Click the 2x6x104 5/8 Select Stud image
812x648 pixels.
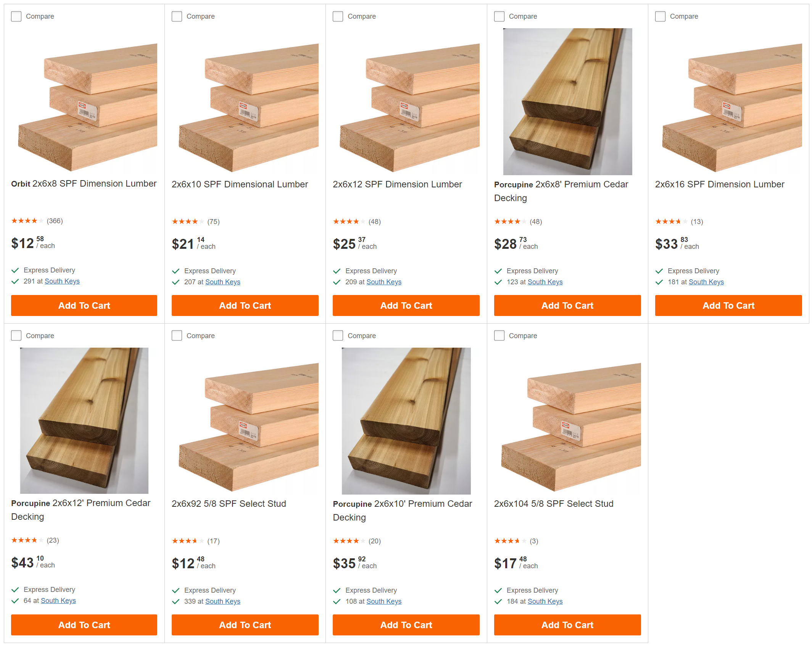(567, 424)
